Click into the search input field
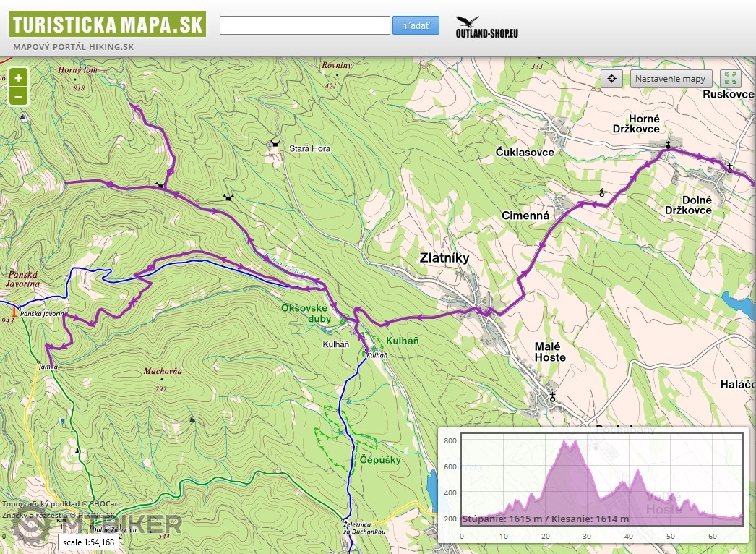 pos(304,25)
